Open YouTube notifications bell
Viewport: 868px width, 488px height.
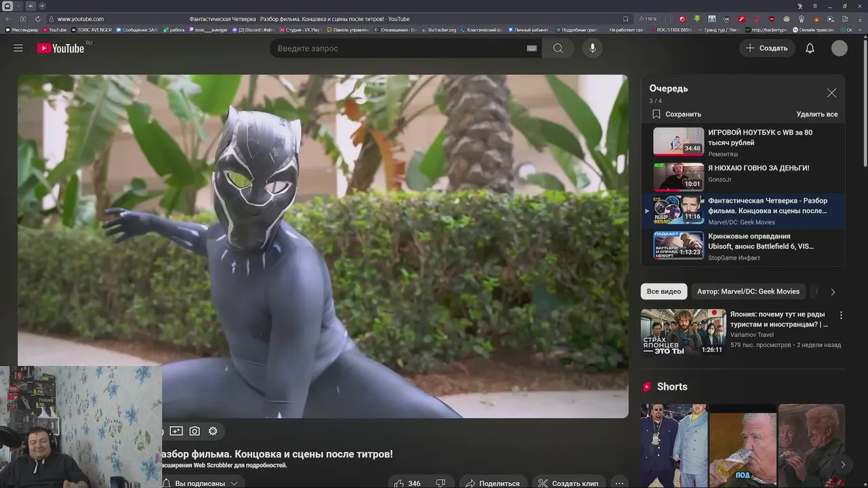point(810,48)
